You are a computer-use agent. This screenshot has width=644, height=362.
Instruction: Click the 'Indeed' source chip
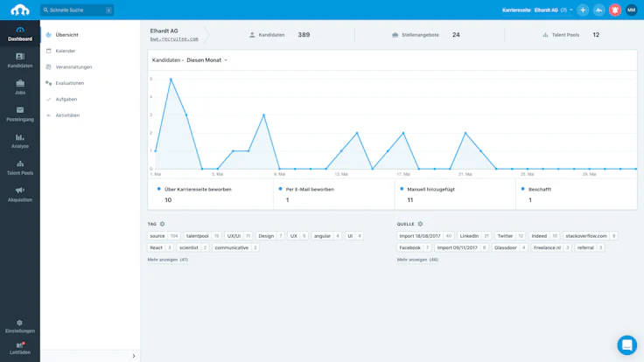tap(543, 236)
